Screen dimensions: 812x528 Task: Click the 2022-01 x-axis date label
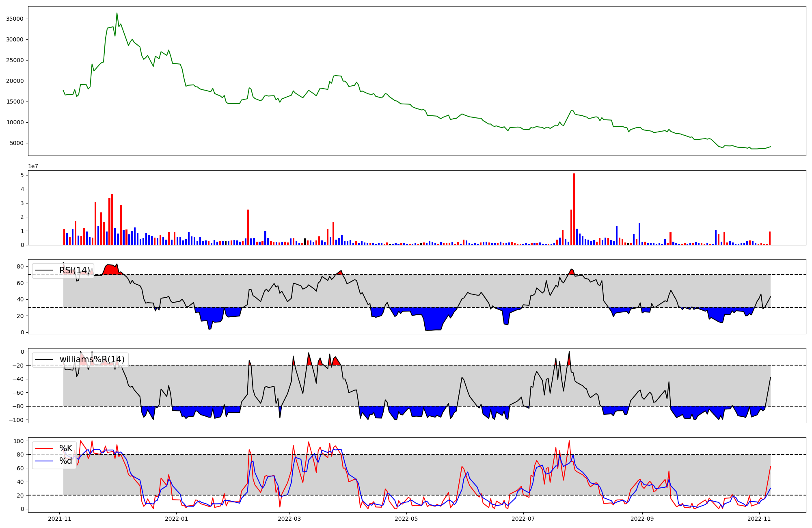point(177,519)
